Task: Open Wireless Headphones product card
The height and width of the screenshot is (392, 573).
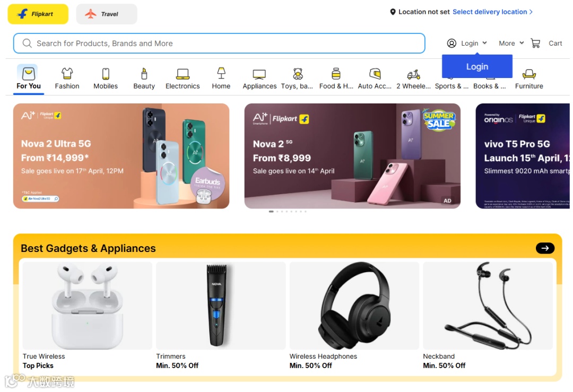Action: (354, 316)
